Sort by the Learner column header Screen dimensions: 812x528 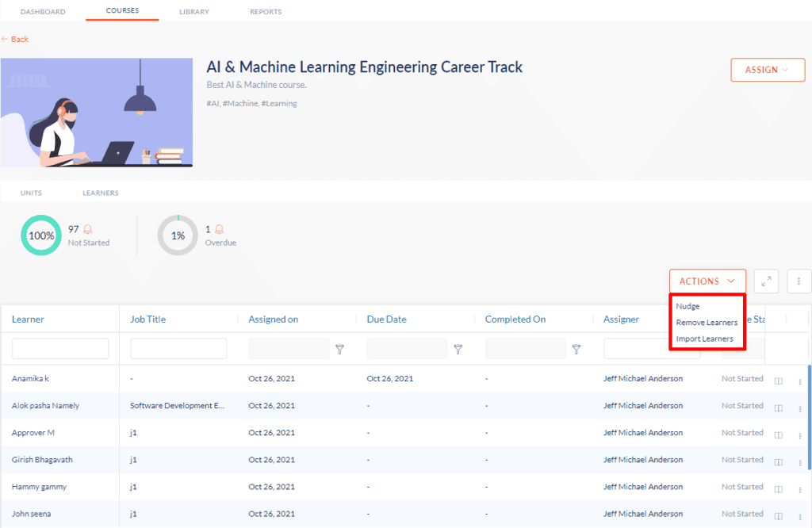point(28,319)
